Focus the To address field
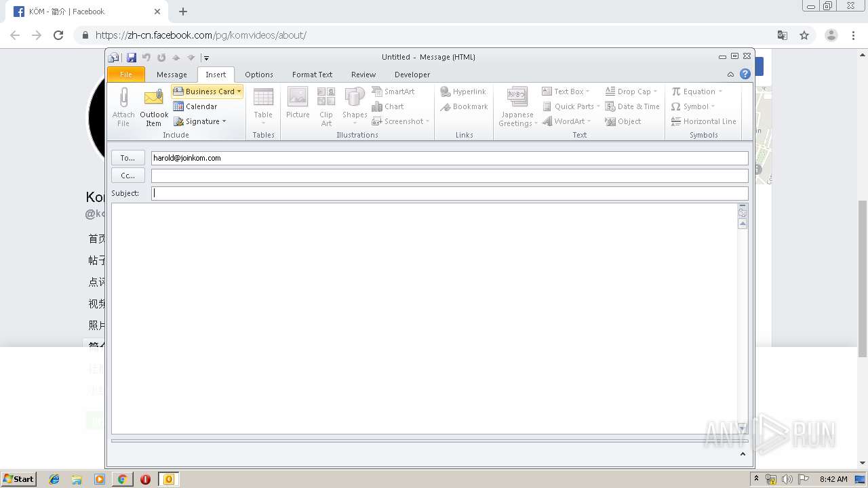 coord(450,158)
